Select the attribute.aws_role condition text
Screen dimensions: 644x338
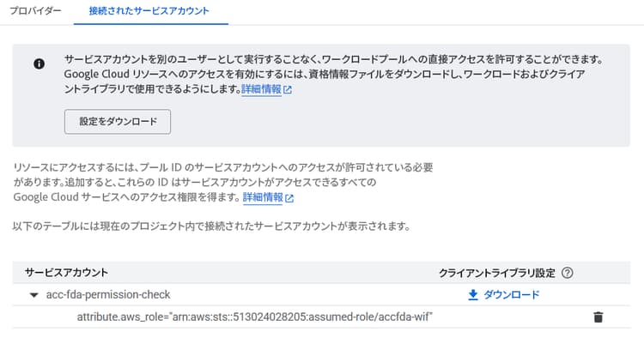[255, 317]
